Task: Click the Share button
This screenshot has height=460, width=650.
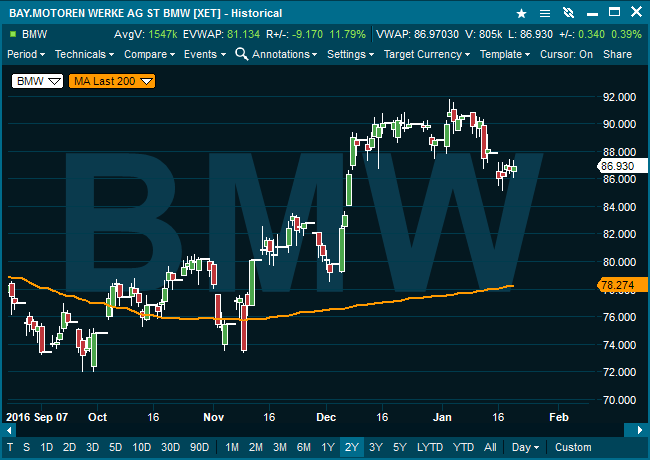Action: pos(617,54)
